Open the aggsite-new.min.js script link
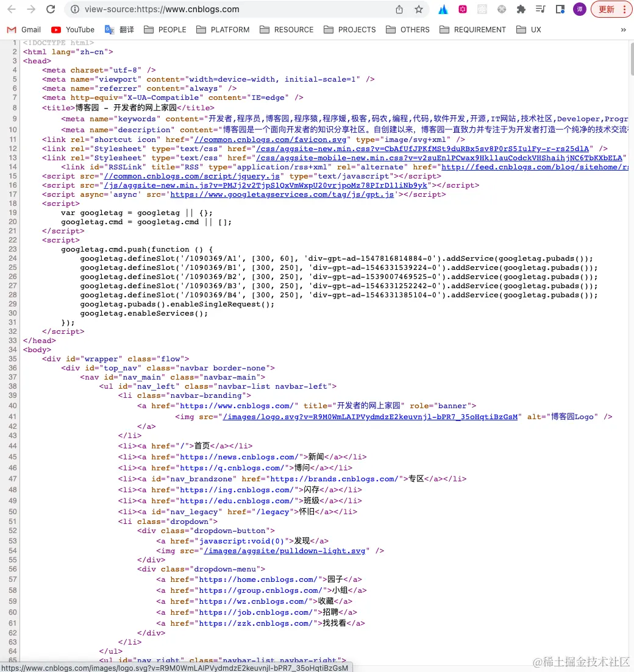Image resolution: width=634 pixels, height=672 pixels. (x=266, y=185)
